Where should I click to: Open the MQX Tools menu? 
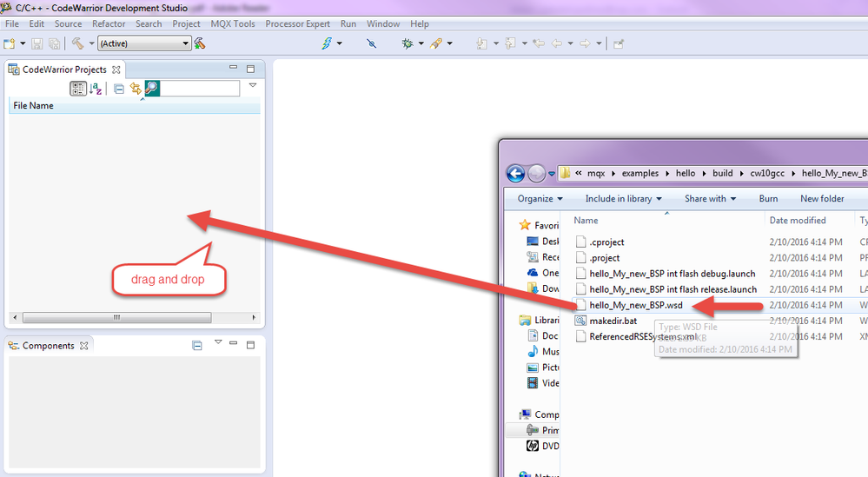[233, 23]
